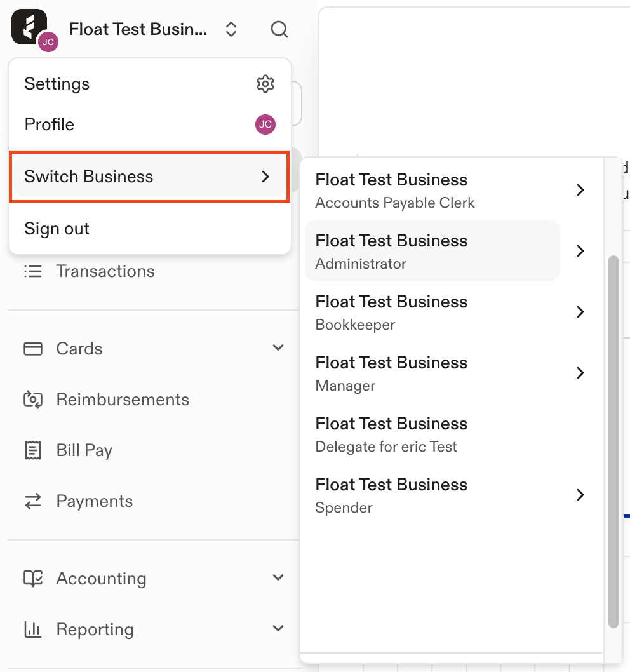
Task: Click the Payments arrows icon
Action: pos(33,501)
